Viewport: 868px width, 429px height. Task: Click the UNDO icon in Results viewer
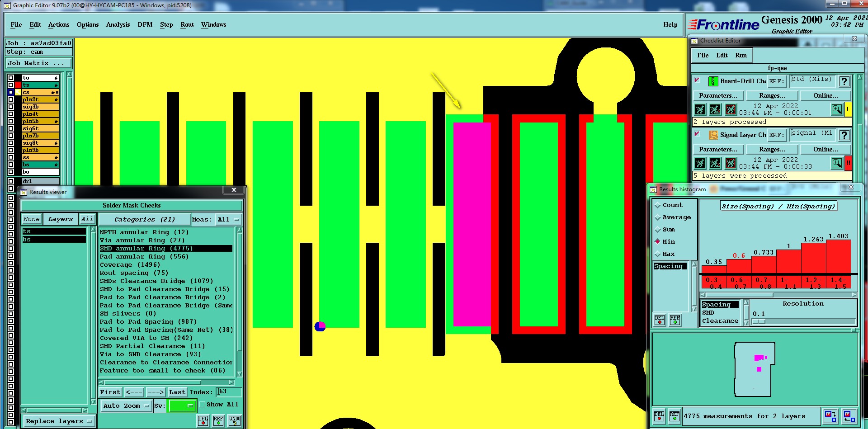(235, 421)
